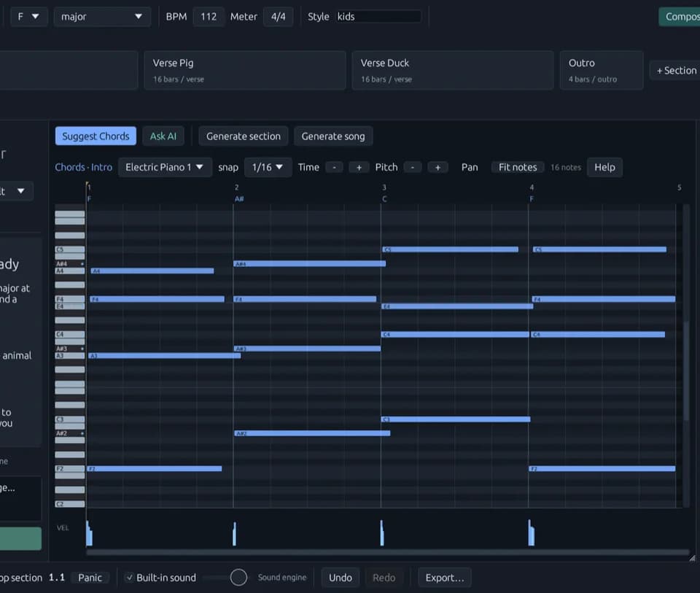Select the F2 note in bar 1
Image resolution: width=700 pixels, height=593 pixels.
point(155,469)
